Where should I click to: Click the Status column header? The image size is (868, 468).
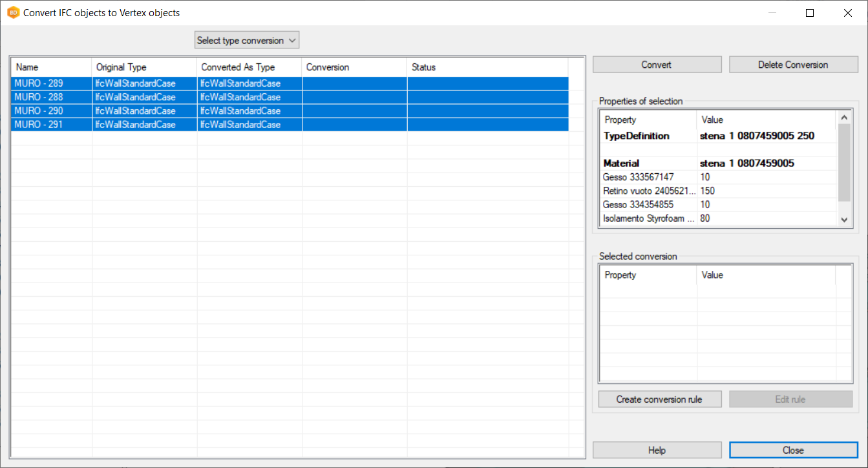point(487,67)
